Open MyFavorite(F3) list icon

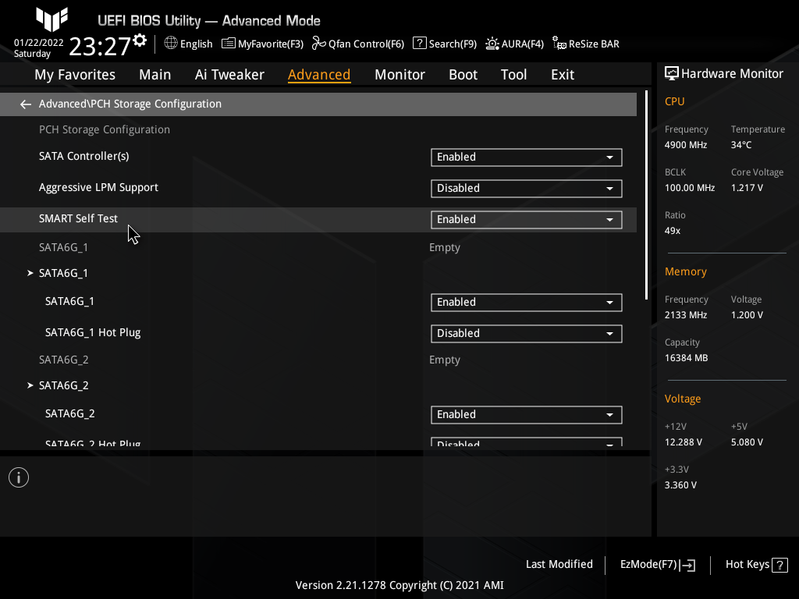(228, 43)
